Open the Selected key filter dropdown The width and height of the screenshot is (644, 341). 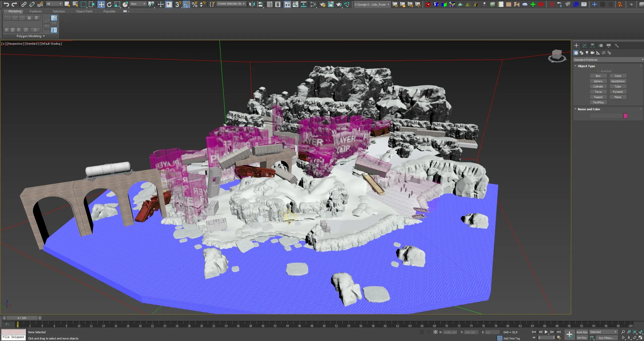603,332
